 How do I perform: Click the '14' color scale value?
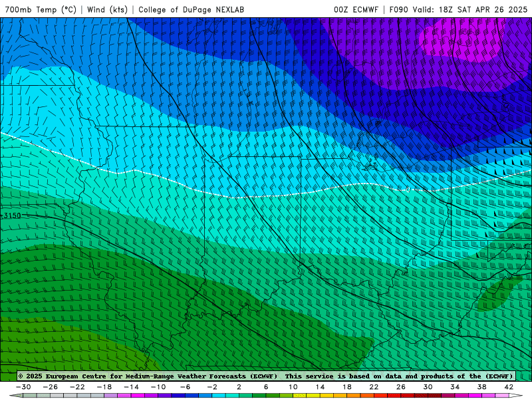click(x=320, y=387)
